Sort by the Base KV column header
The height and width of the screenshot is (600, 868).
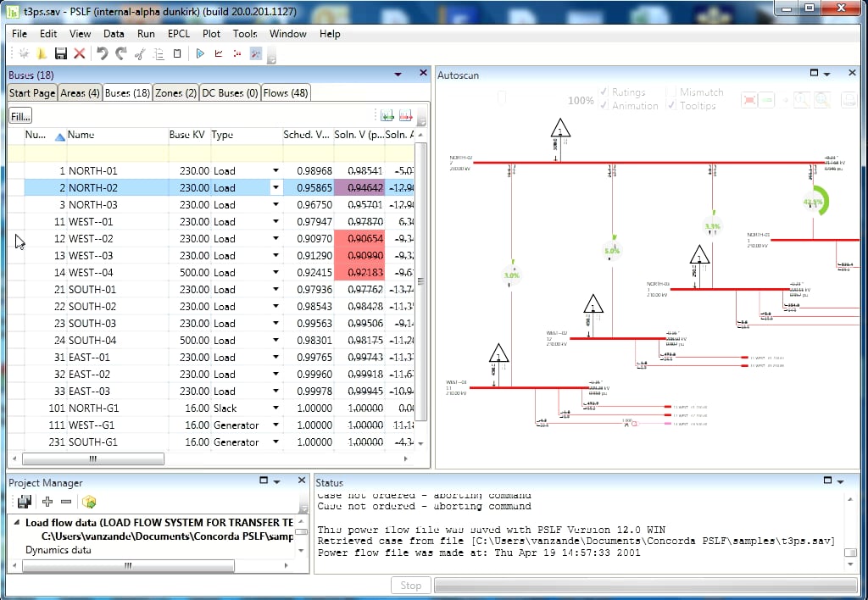click(187, 135)
